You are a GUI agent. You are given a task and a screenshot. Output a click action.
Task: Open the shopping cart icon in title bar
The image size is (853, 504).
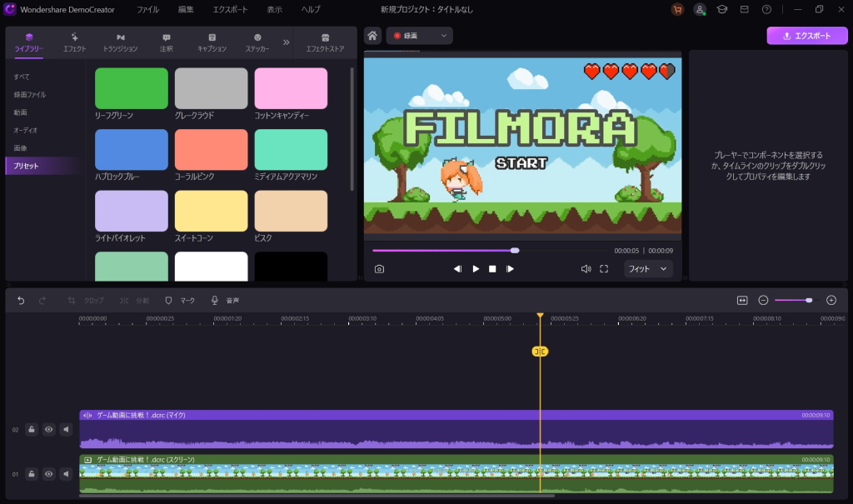coord(677,9)
